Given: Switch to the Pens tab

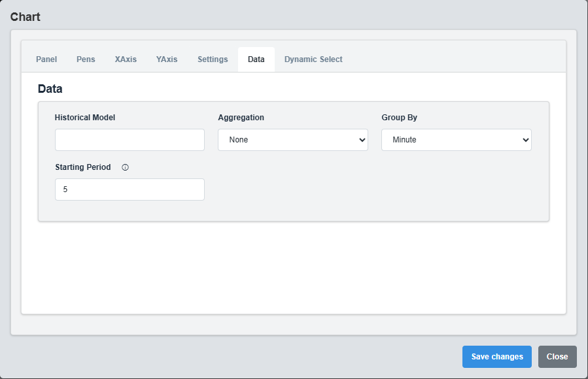Looking at the screenshot, I should click(x=86, y=59).
